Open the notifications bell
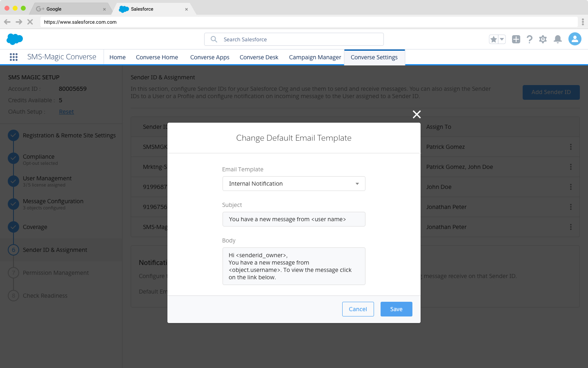Image resolution: width=588 pixels, height=368 pixels. click(557, 39)
